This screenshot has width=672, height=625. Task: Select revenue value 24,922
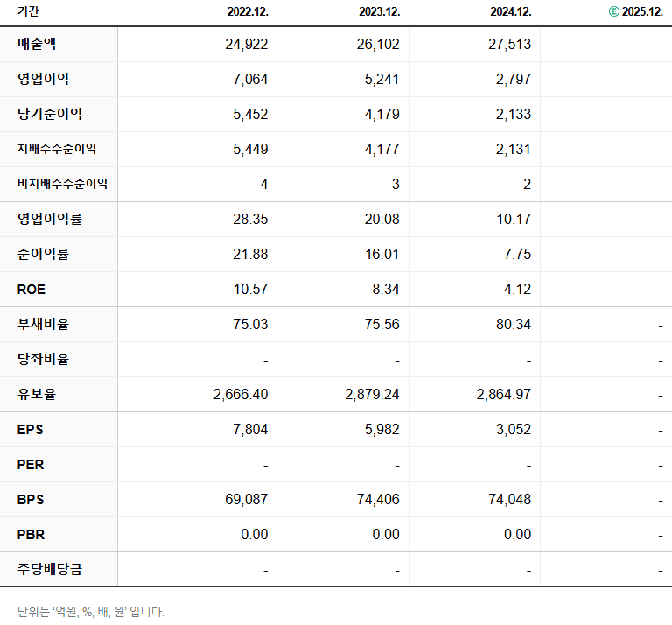(x=247, y=44)
